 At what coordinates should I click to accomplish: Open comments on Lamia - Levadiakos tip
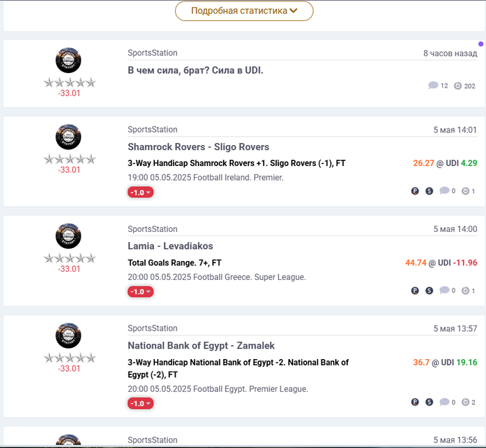click(444, 290)
